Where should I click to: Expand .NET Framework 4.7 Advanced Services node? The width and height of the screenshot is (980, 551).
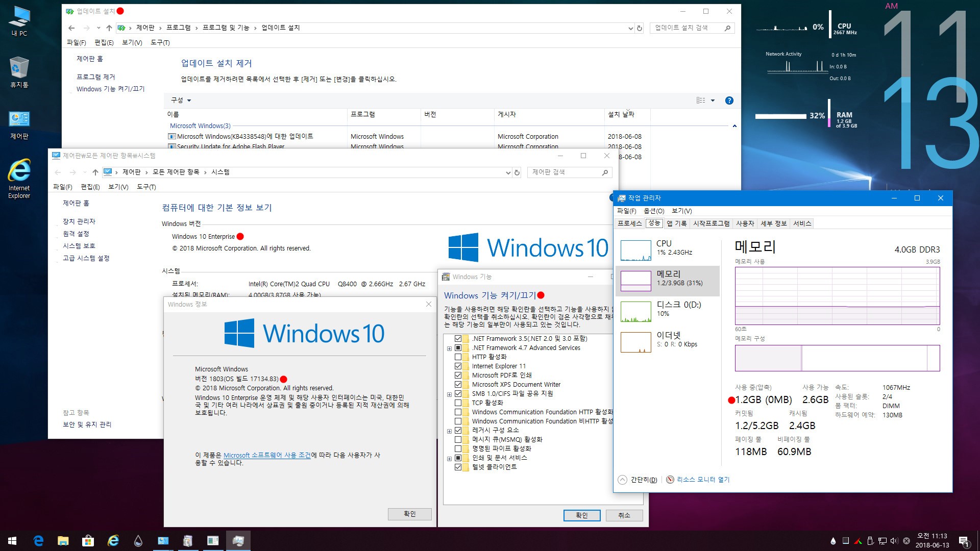coord(449,348)
